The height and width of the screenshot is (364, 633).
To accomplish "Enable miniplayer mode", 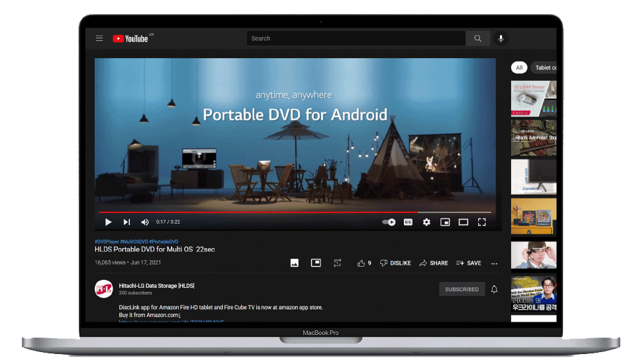I will [445, 222].
